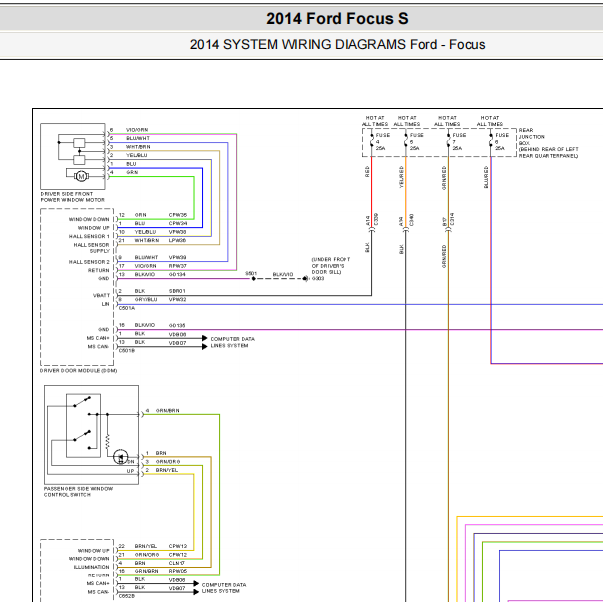
Task: Click 'PASSENGER SIDE WINDOW CONTROL SWITCH' label
Action: (x=78, y=492)
